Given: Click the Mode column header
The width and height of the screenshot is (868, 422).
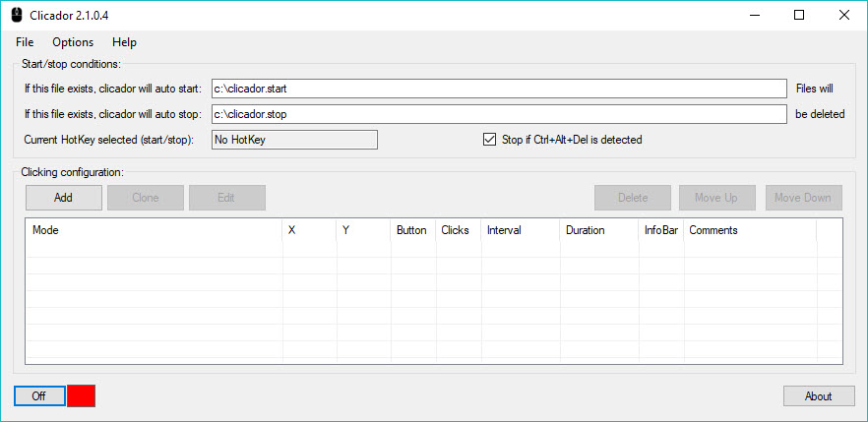Looking at the screenshot, I should tap(154, 230).
